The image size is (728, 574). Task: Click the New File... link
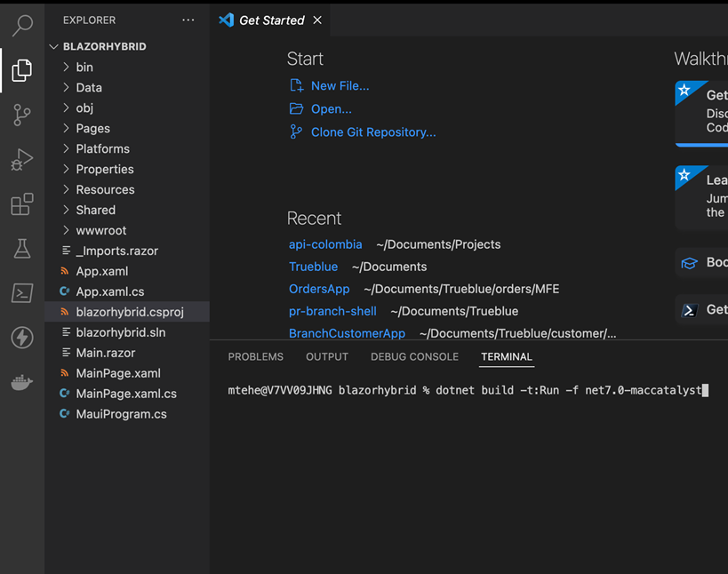coord(340,86)
